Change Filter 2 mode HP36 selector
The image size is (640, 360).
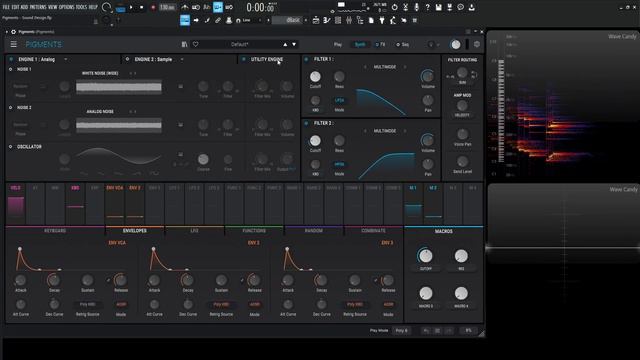coord(339,164)
